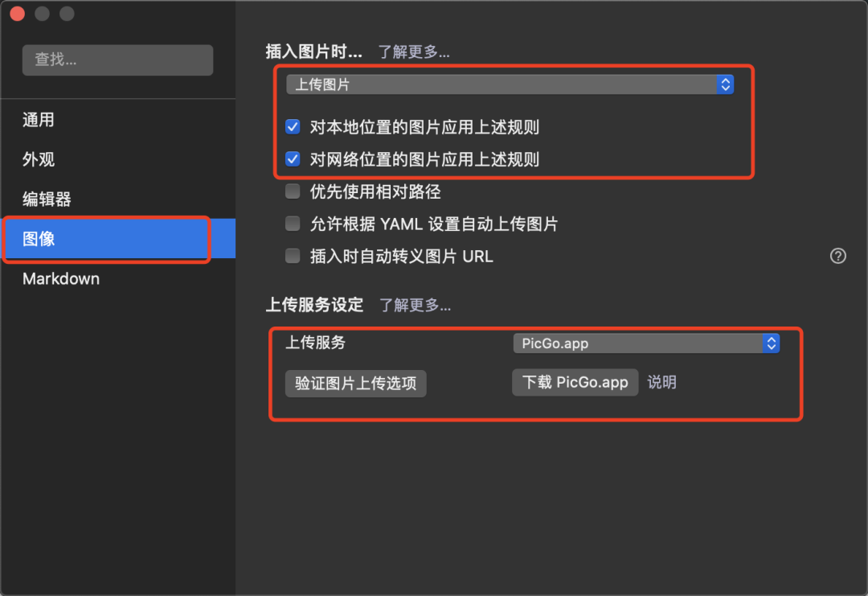Enable 允许根据 YAML 设置自动上传图片
Screen dimensions: 868x596
pos(293,224)
